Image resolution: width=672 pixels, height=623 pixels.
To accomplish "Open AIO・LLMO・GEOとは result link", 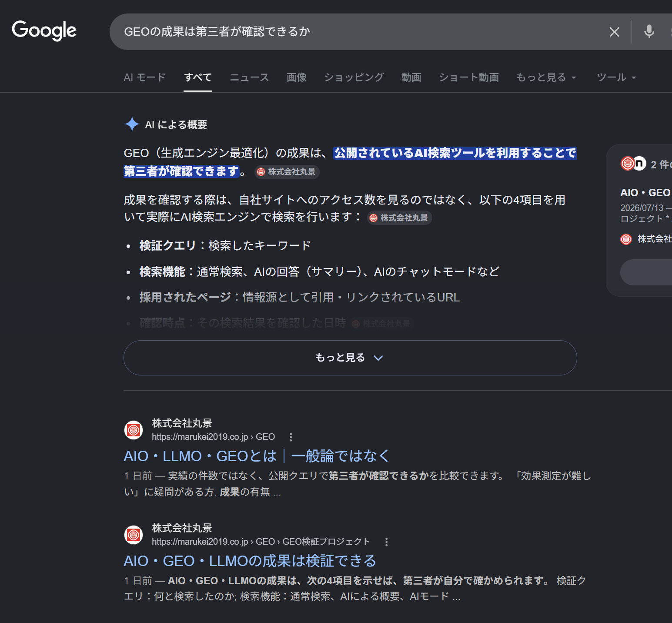I will (257, 456).
